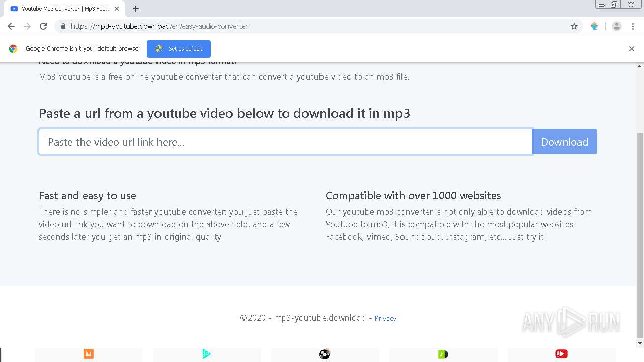Screen dimensions: 644x362
Task: View site security lock info
Action: [x=63, y=26]
